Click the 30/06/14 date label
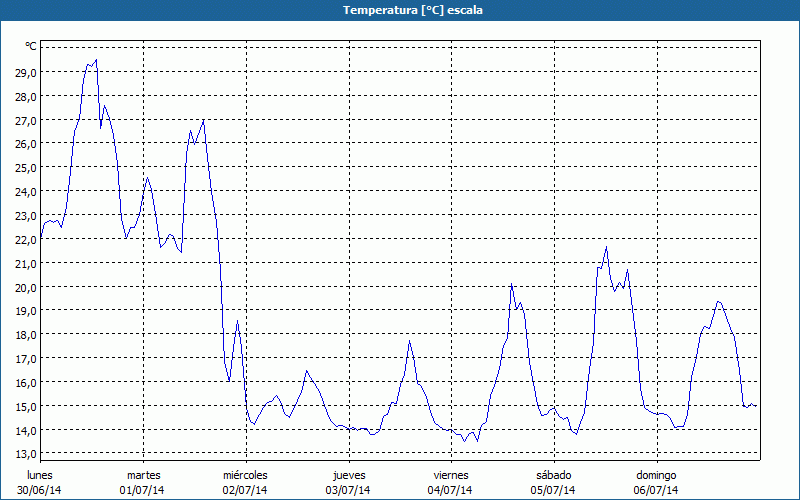800x500 pixels. [40, 490]
